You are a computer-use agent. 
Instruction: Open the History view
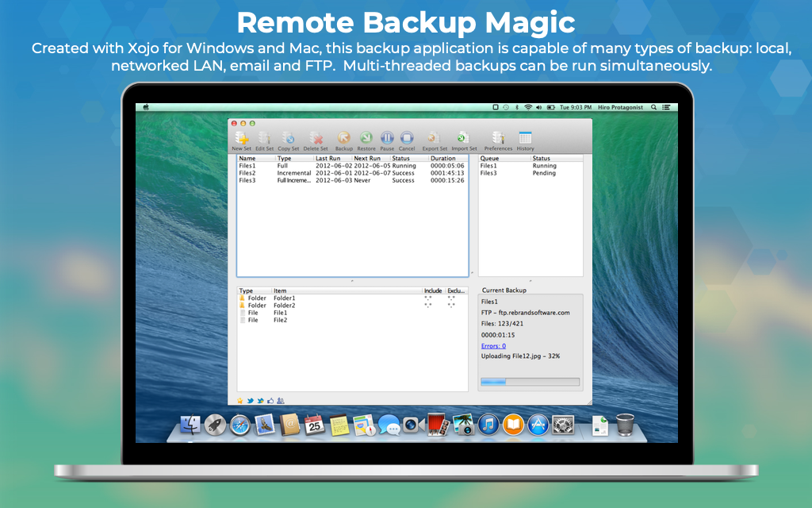tap(525, 140)
